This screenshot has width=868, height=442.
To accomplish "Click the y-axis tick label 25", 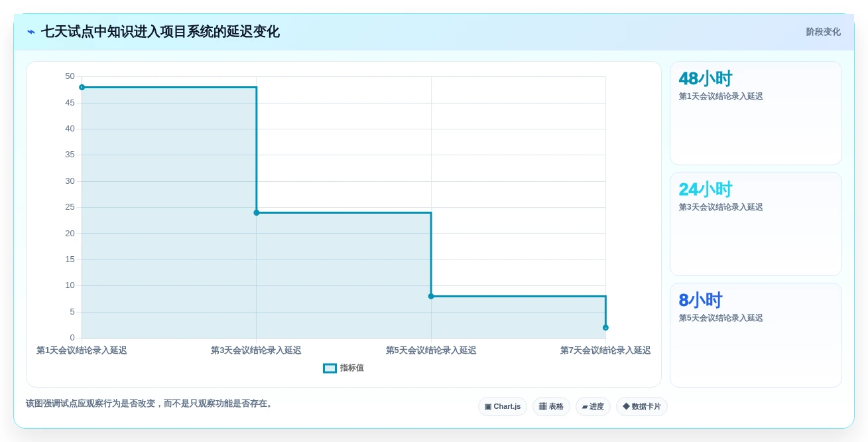I will point(70,207).
